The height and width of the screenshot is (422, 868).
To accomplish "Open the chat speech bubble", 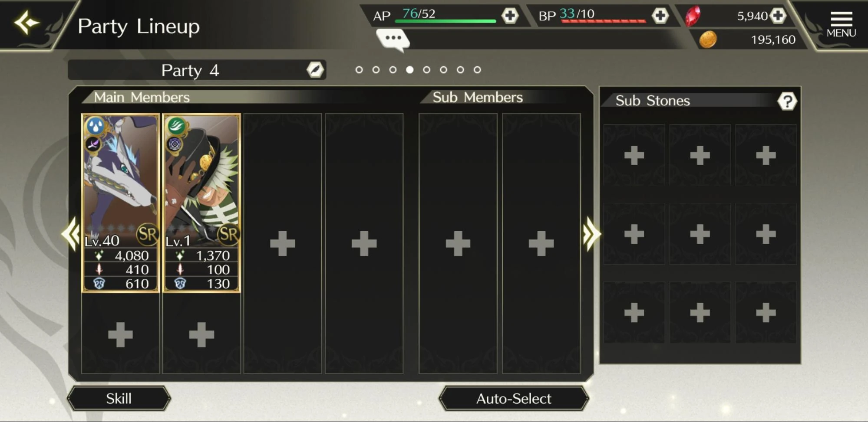I will 393,40.
